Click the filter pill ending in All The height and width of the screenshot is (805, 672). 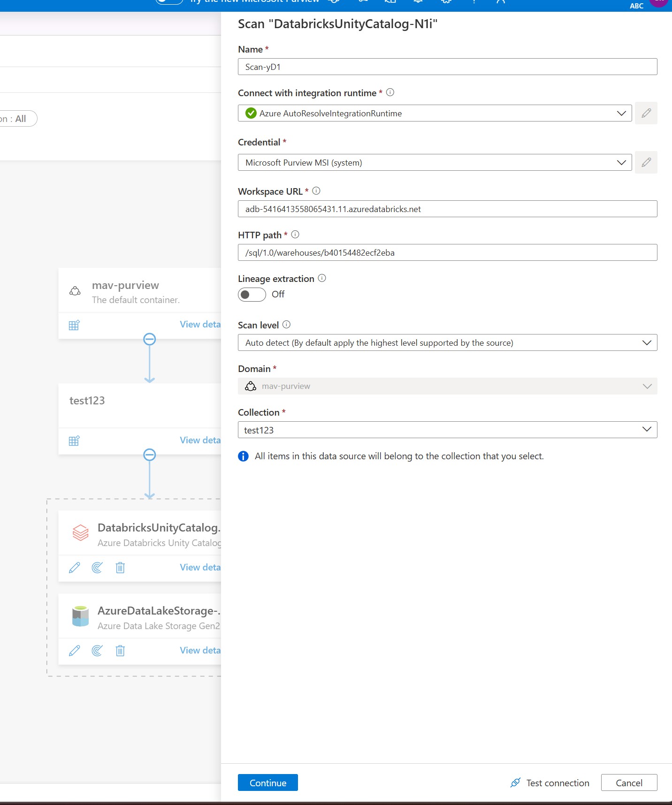[x=18, y=119]
